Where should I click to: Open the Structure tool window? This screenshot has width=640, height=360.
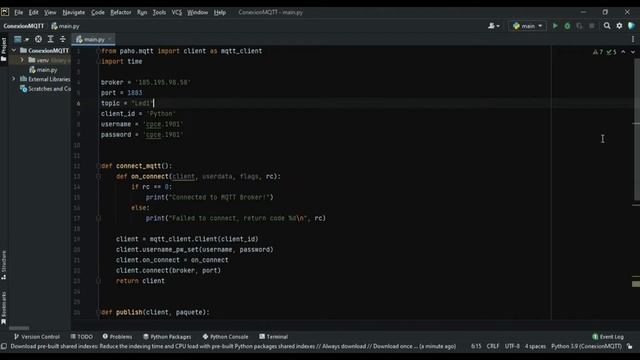tap(4, 265)
